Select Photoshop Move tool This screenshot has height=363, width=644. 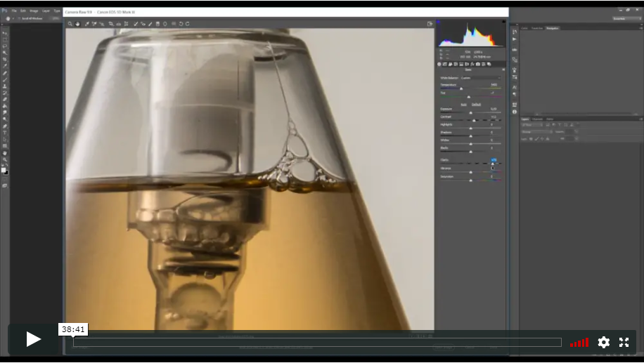tap(5, 33)
